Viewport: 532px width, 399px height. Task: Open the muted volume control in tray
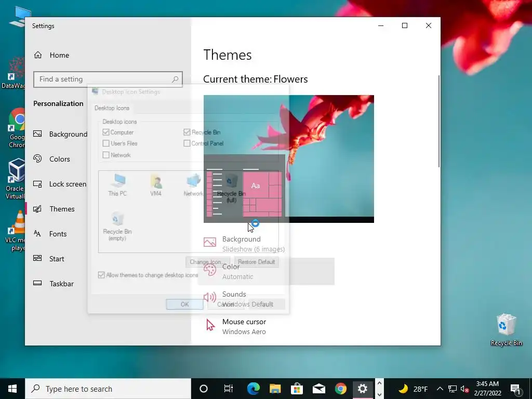465,389
